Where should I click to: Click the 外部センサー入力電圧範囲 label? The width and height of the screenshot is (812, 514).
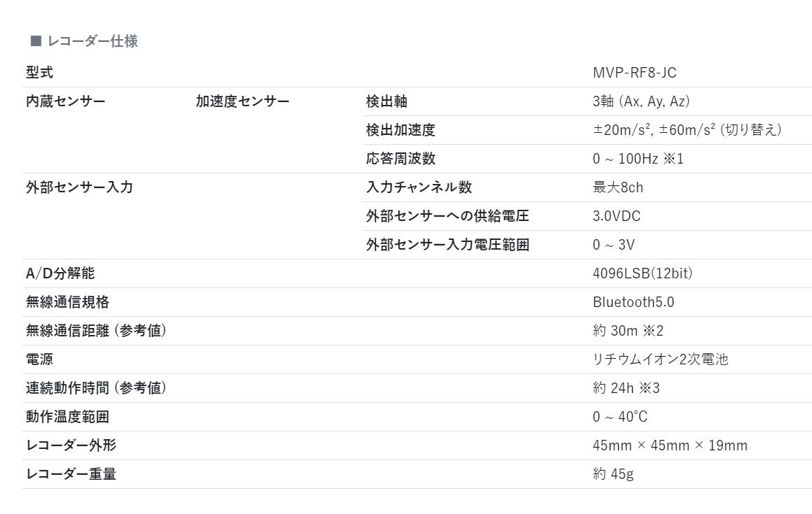click(447, 245)
